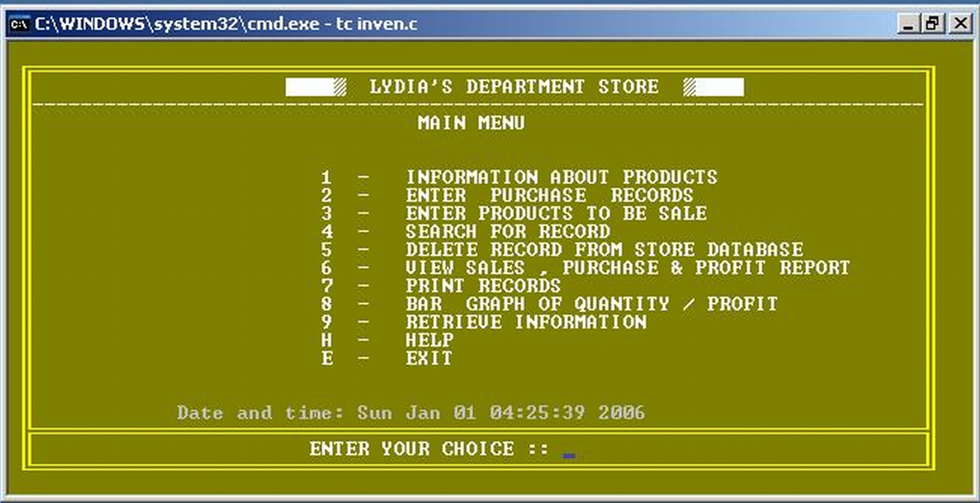
Task: Click option number '1' in menu
Action: point(326,178)
